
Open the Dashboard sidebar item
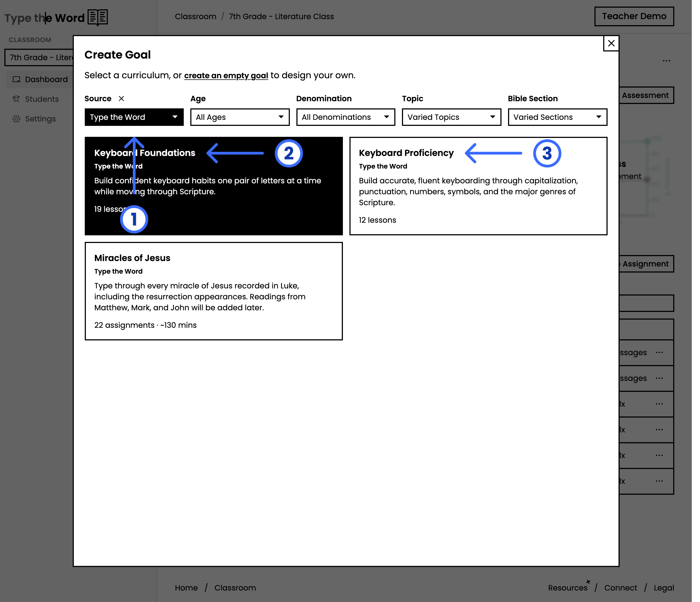click(40, 79)
